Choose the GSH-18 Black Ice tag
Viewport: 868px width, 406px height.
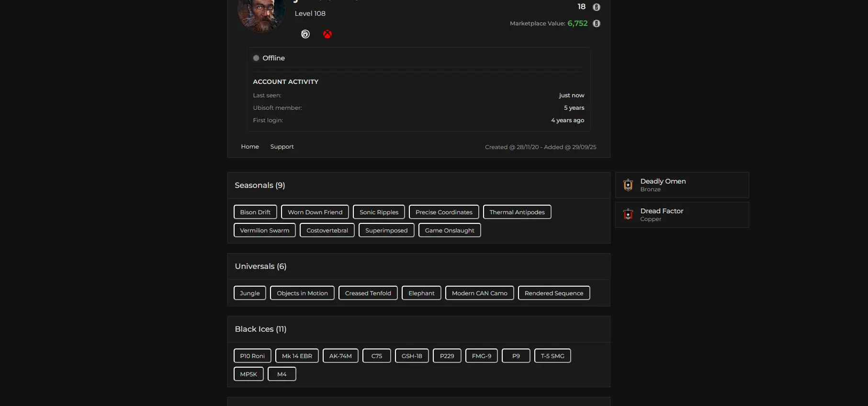412,356
